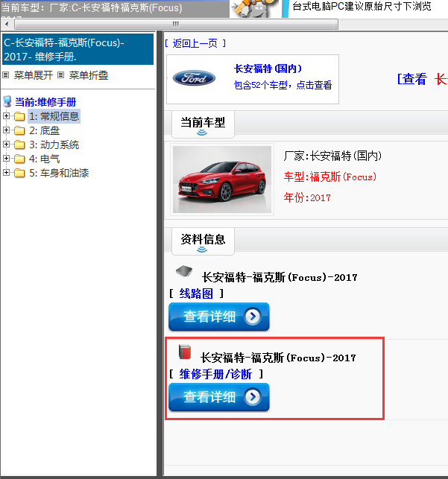Click the red Ford Focus car thumbnail
This screenshot has height=479, width=448.
222,180
